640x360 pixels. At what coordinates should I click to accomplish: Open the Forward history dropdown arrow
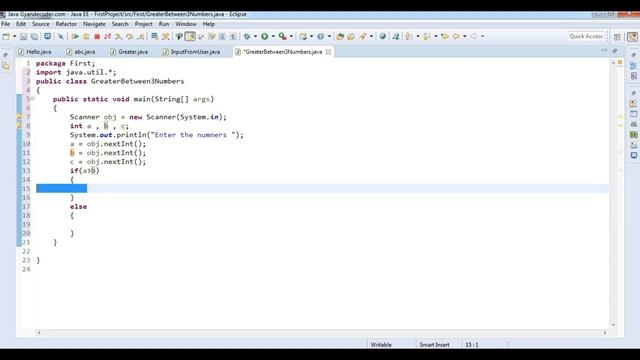coord(482,36)
